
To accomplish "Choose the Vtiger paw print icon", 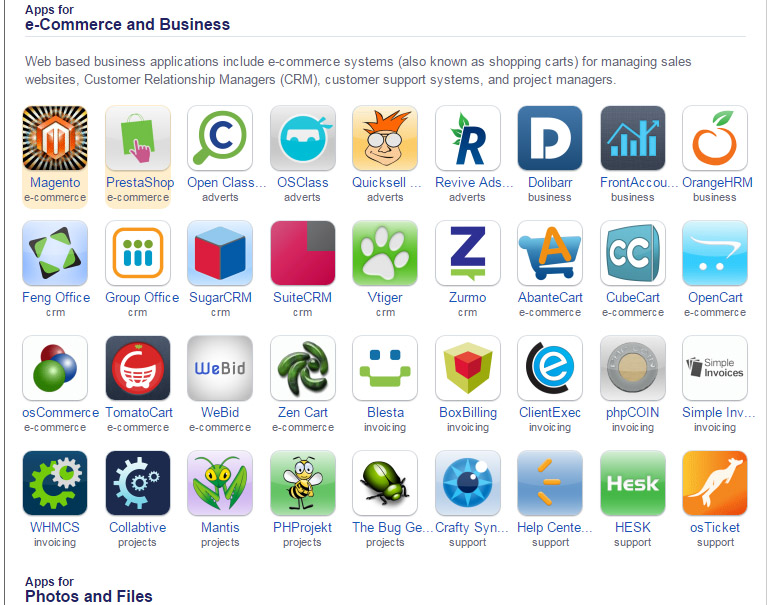I will pyautogui.click(x=385, y=253).
